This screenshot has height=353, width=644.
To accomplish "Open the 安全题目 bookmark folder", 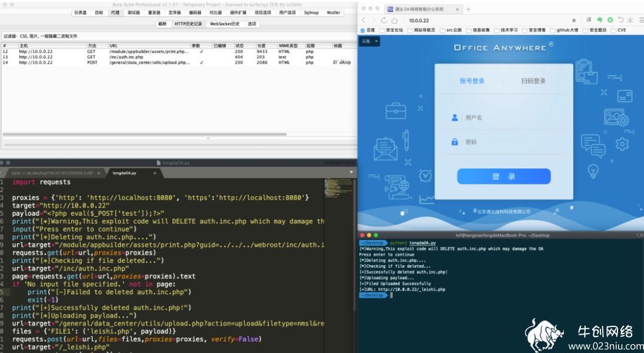I will [595, 30].
